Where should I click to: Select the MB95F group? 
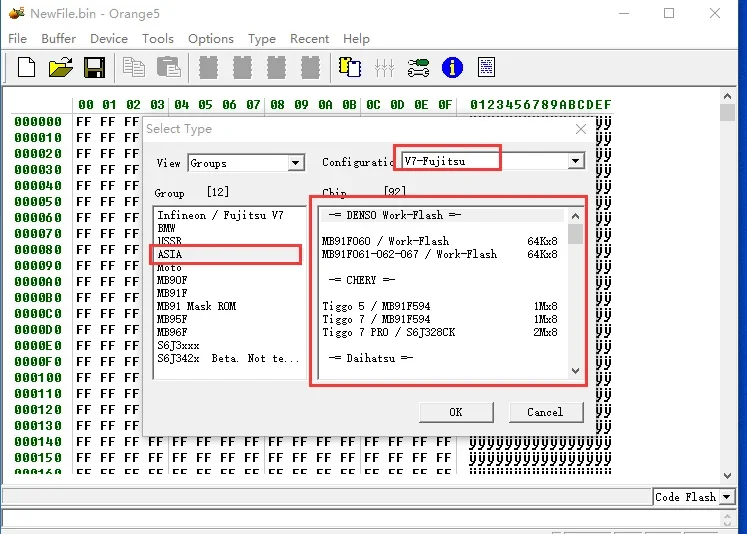pos(229,319)
